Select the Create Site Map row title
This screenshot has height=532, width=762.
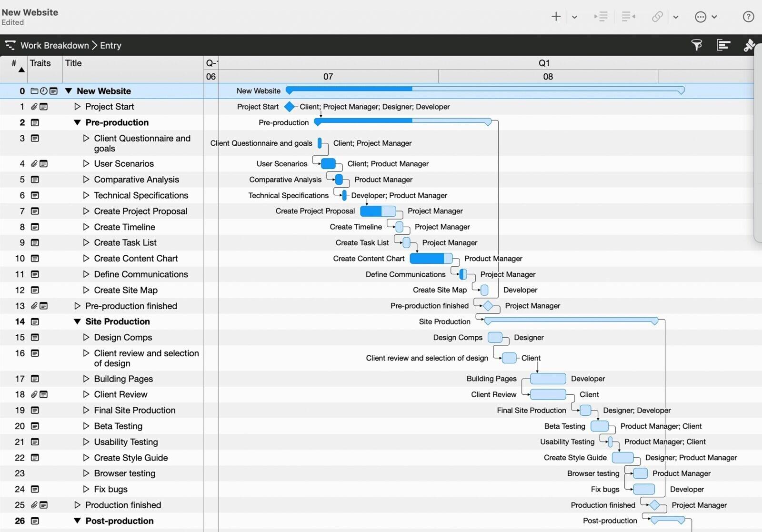pos(126,290)
